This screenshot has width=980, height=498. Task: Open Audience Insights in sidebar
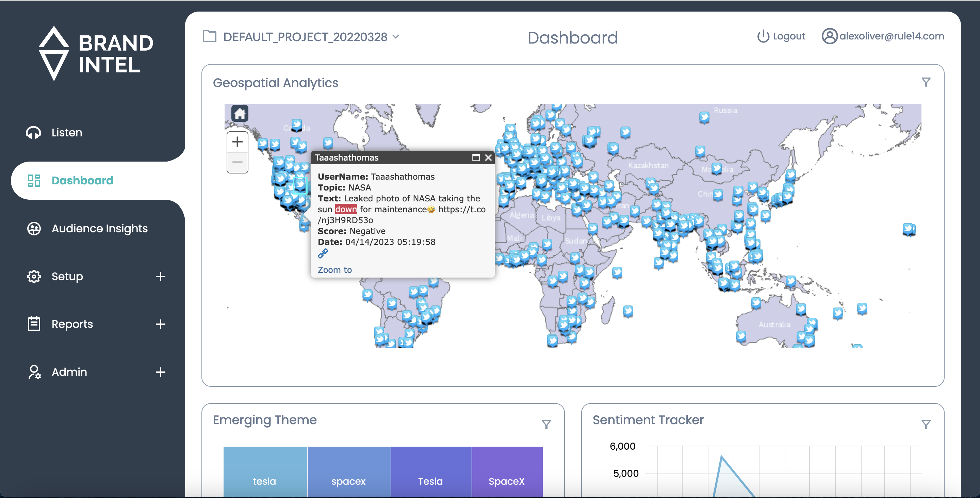click(x=100, y=228)
